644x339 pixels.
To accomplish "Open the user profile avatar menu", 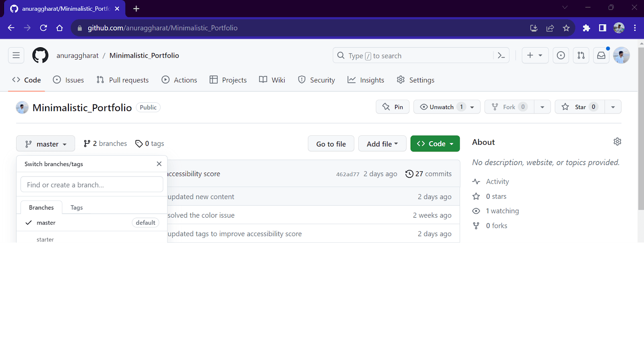I will [x=621, y=55].
